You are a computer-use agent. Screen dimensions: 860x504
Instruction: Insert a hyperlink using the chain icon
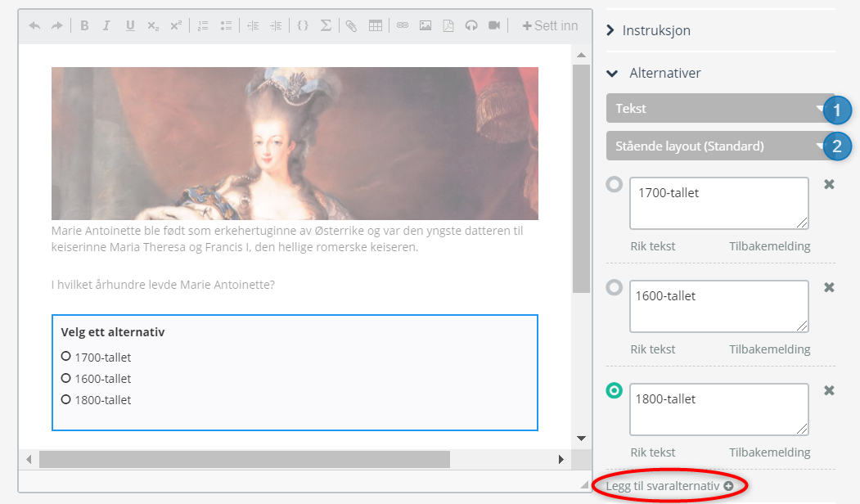click(403, 26)
